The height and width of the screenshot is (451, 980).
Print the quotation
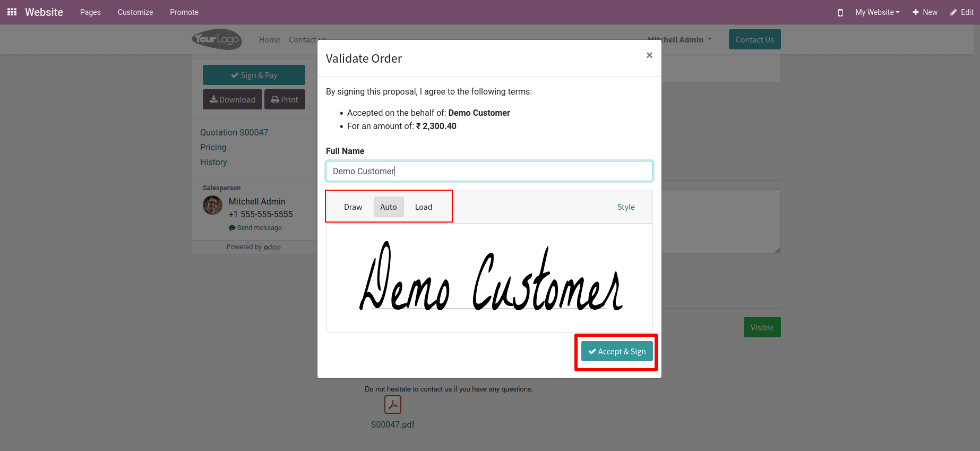[x=285, y=99]
